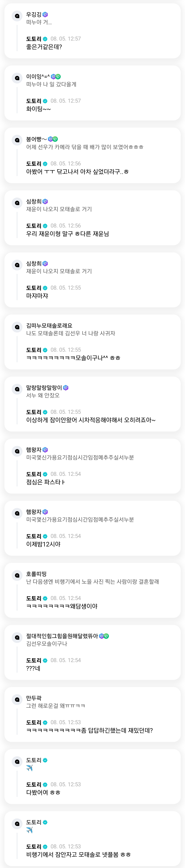Click the avatar icon beside 만두곽

point(17,700)
